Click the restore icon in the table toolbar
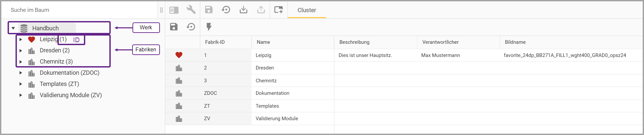 pyautogui.click(x=191, y=27)
